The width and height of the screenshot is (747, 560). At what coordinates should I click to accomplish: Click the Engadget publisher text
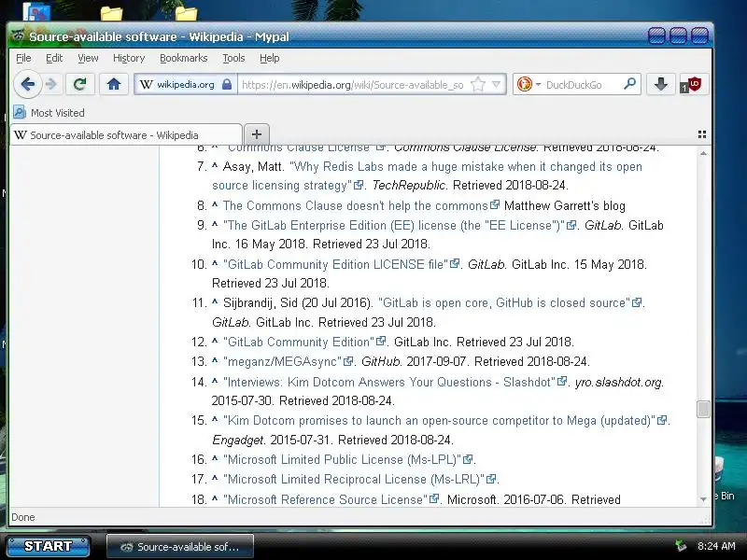tap(237, 440)
